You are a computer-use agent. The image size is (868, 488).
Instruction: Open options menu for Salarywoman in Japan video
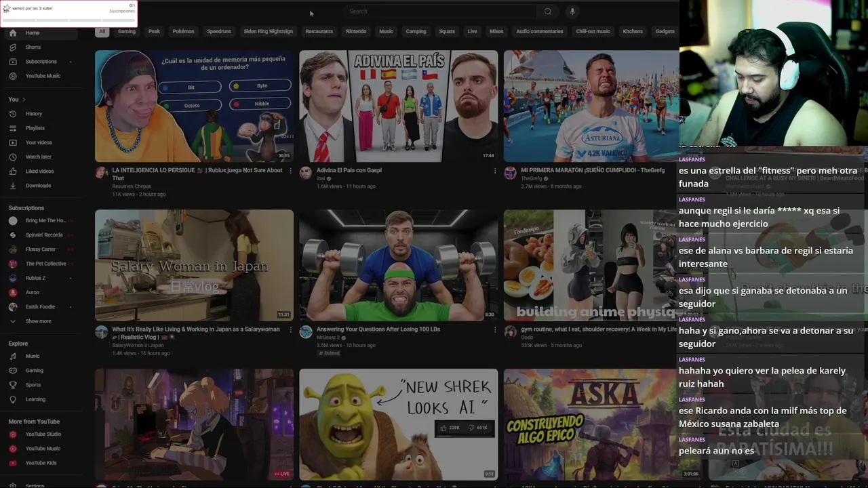click(291, 330)
